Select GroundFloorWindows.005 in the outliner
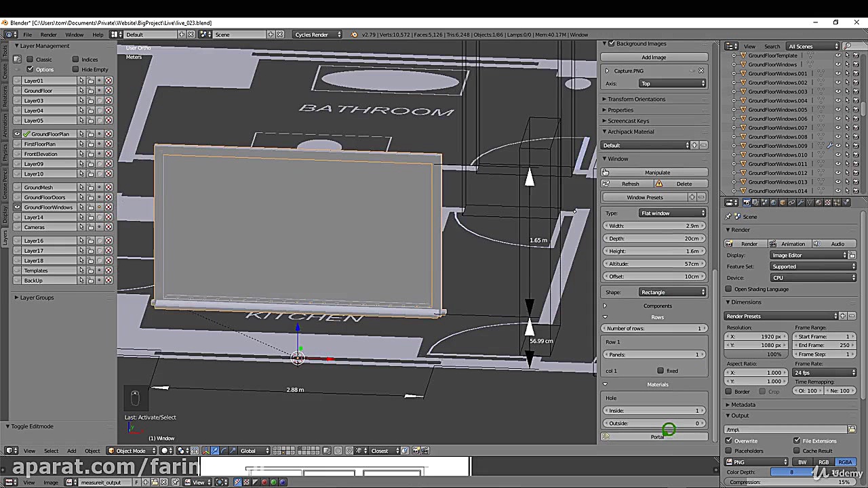Viewport: 868px width, 488px height. [777, 110]
